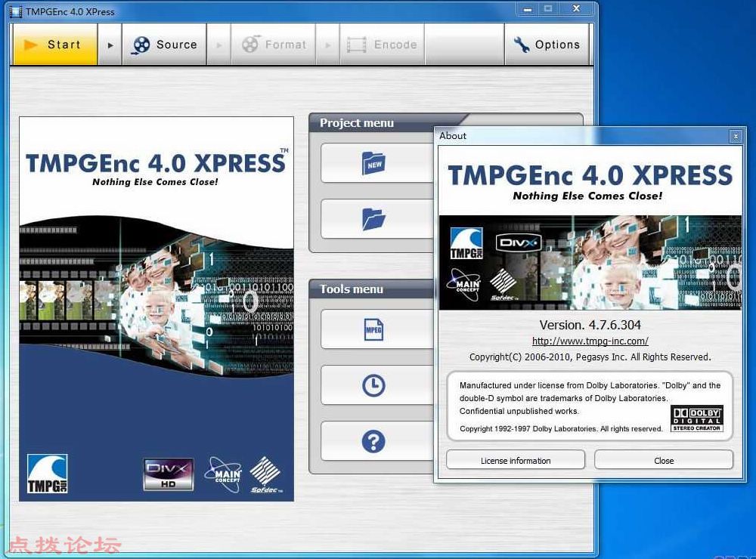The width and height of the screenshot is (756, 559).
Task: Click the Start stage button
Action: (55, 45)
